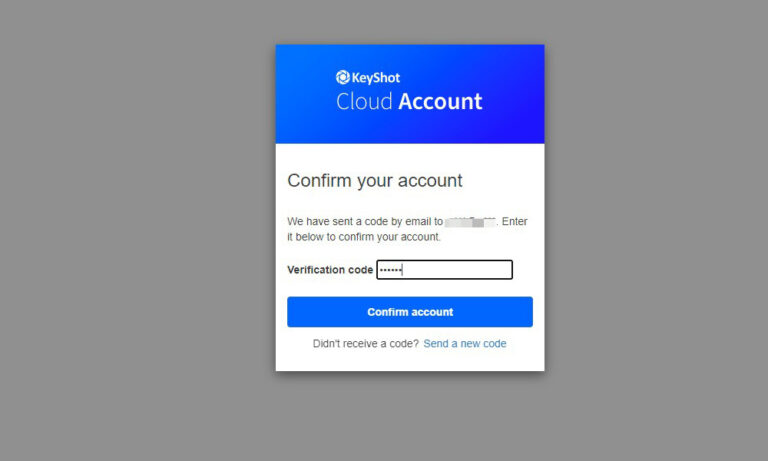
Task: Click the blurred email address
Action: (x=471, y=221)
